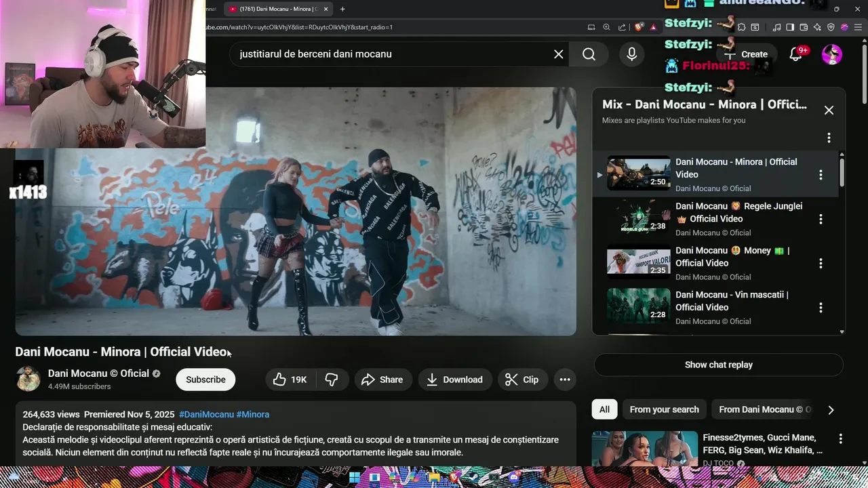
Task: Click Show chat replay
Action: (x=719, y=365)
